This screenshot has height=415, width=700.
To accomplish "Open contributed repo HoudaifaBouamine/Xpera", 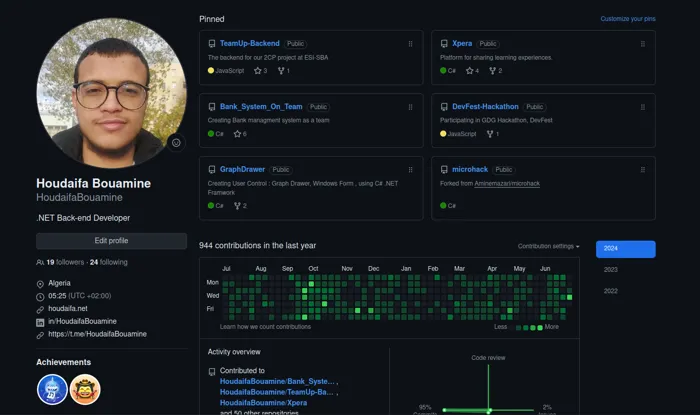I will 263,403.
